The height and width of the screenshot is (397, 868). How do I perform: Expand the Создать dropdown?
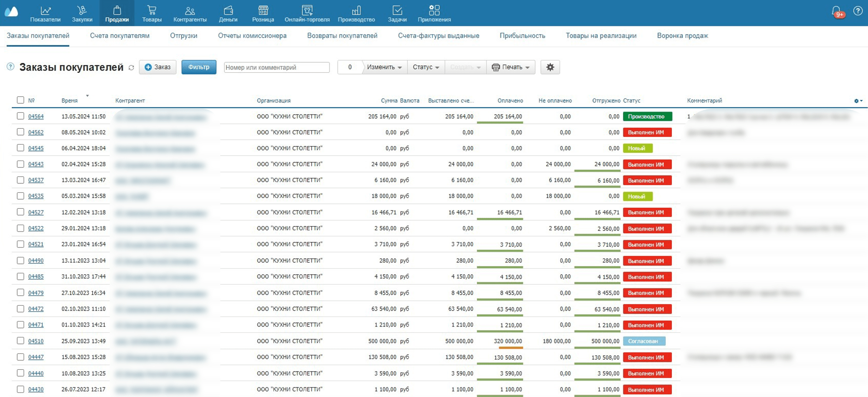[x=466, y=67]
